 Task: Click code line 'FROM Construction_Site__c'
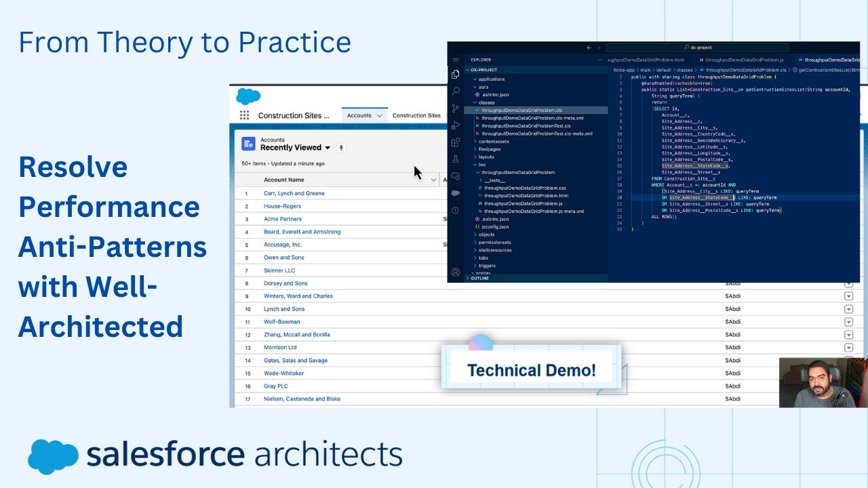point(684,179)
